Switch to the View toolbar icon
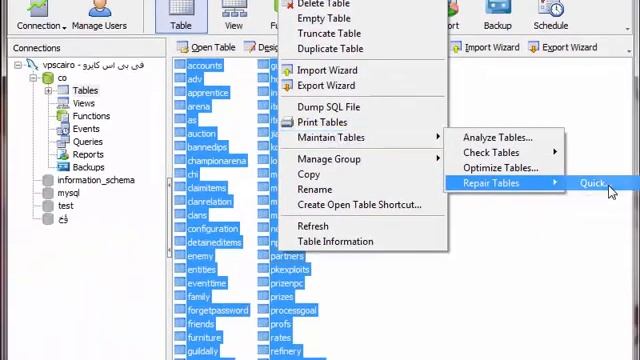The height and width of the screenshot is (360, 640). tap(234, 16)
